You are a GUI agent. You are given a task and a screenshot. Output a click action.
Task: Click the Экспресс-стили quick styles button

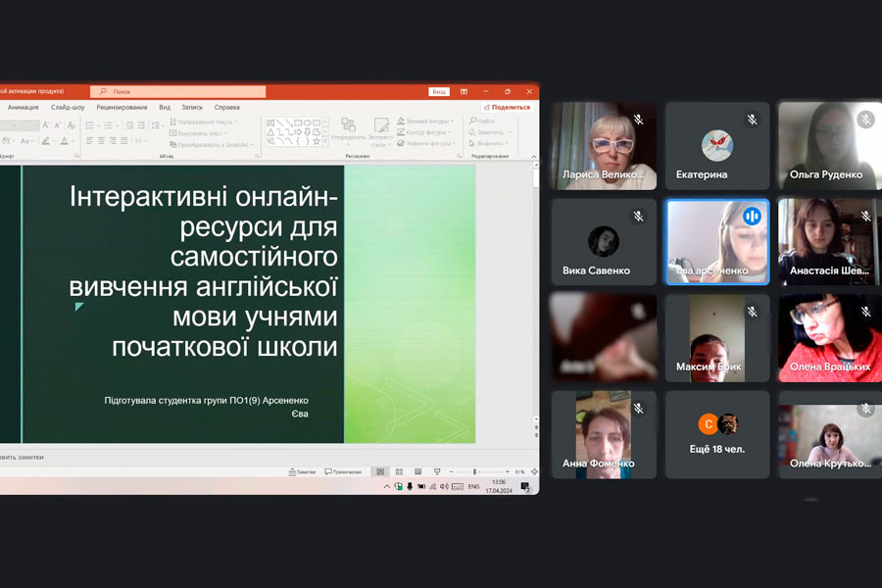[381, 132]
